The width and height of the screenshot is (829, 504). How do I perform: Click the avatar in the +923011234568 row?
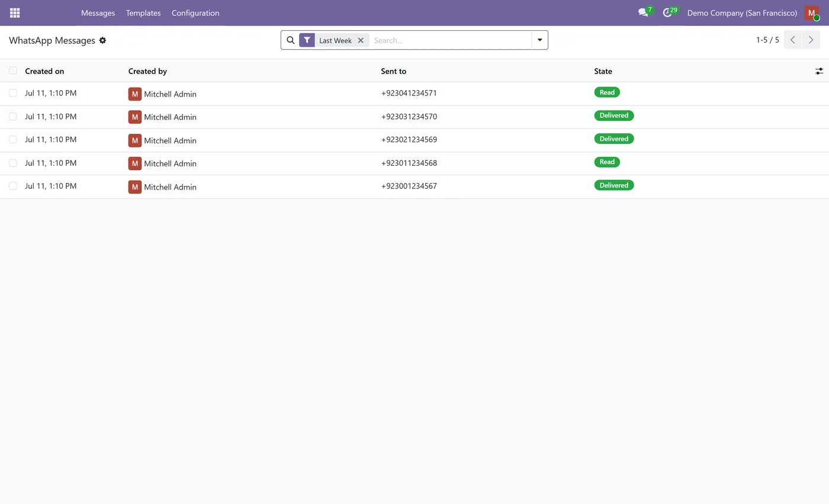[x=135, y=163]
